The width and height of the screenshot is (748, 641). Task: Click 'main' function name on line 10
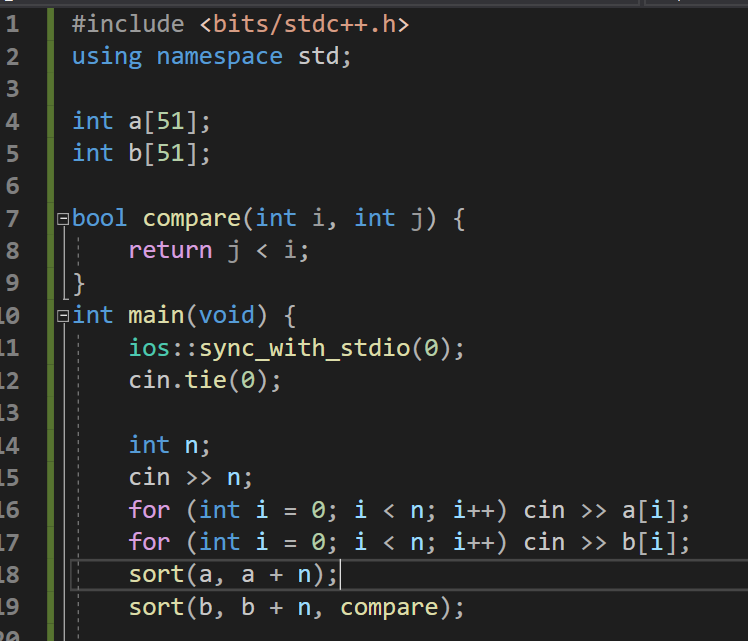[156, 316]
